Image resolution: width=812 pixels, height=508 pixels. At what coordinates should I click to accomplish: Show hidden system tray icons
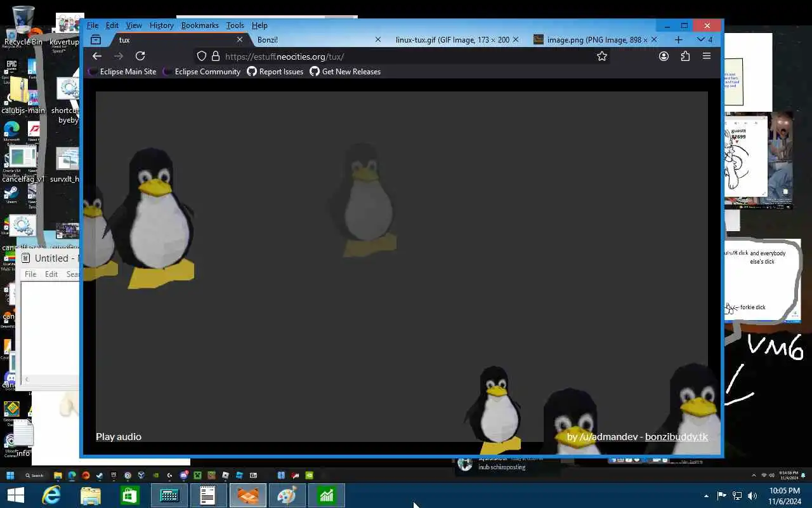tap(706, 496)
